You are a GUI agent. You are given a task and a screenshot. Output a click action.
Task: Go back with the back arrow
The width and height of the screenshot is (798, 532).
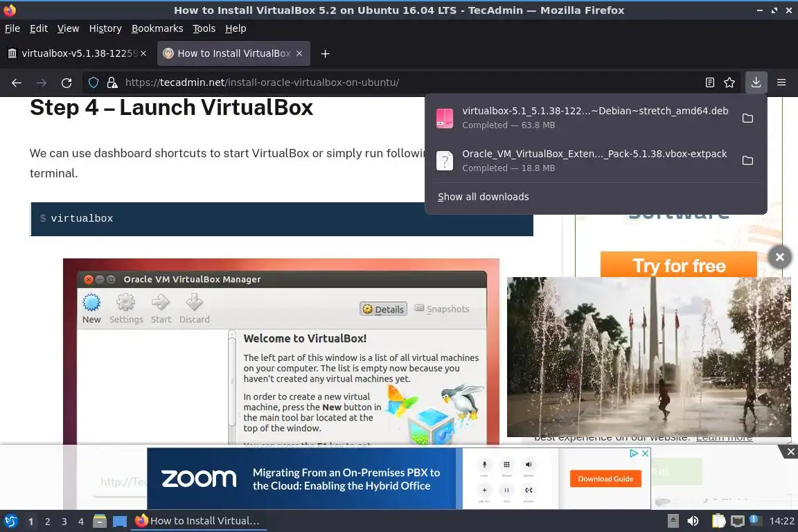coord(17,82)
